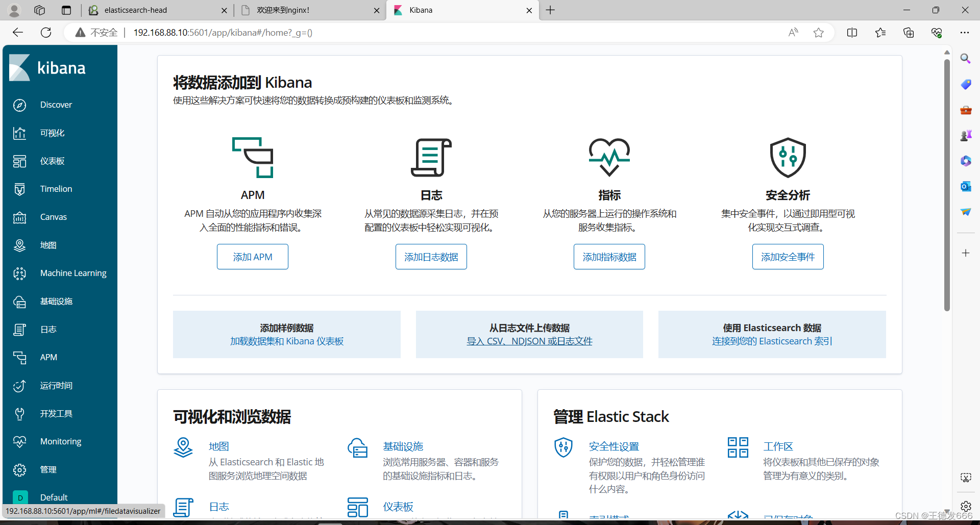Click the large 日志 scroll icon

[431, 157]
